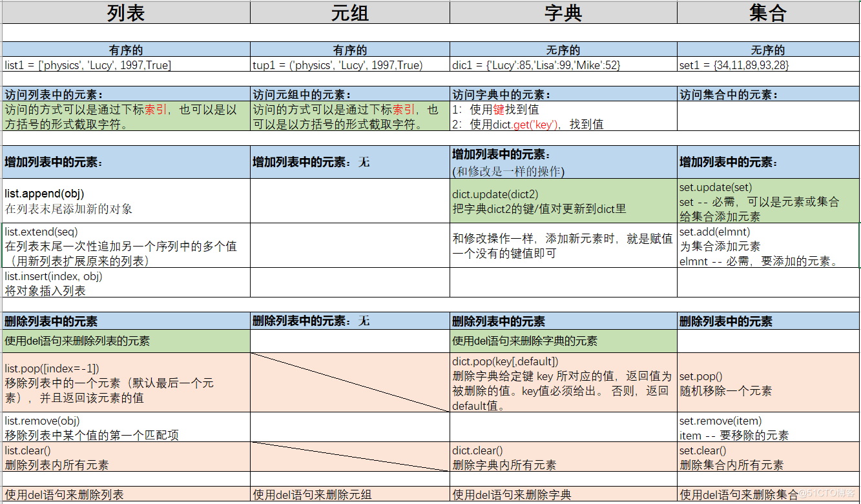861x504 pixels.
Task: Select the set.pop() cell
Action: 769,383
